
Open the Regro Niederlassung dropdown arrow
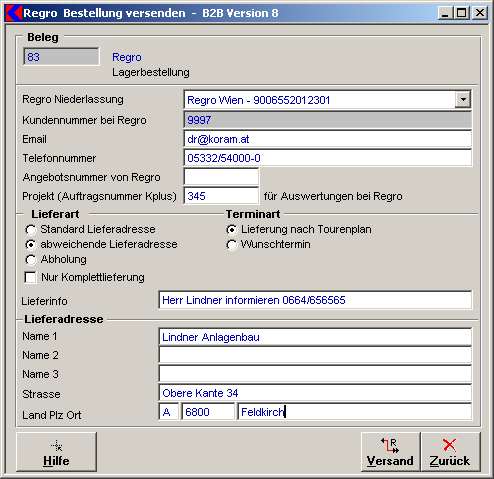(x=463, y=99)
